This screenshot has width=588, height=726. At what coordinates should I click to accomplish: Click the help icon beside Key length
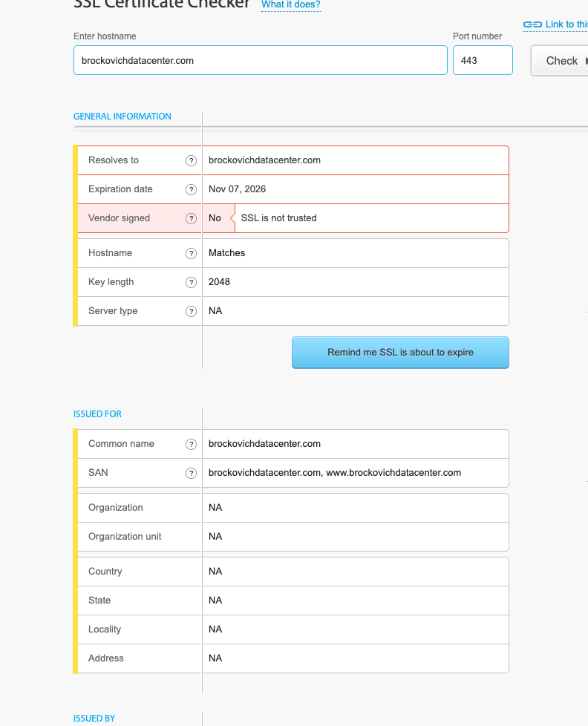point(191,282)
